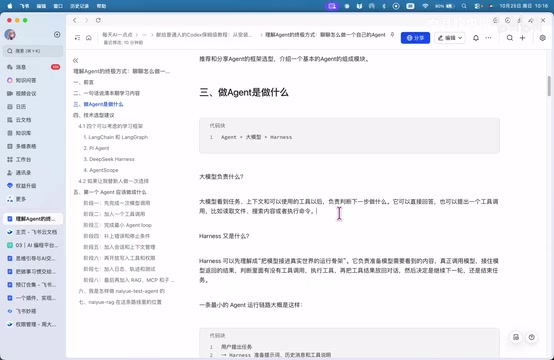Image resolution: width=554 pixels, height=360 pixels.
Task: Open the 帮助 menu in the menu bar
Action: click(x=101, y=6)
